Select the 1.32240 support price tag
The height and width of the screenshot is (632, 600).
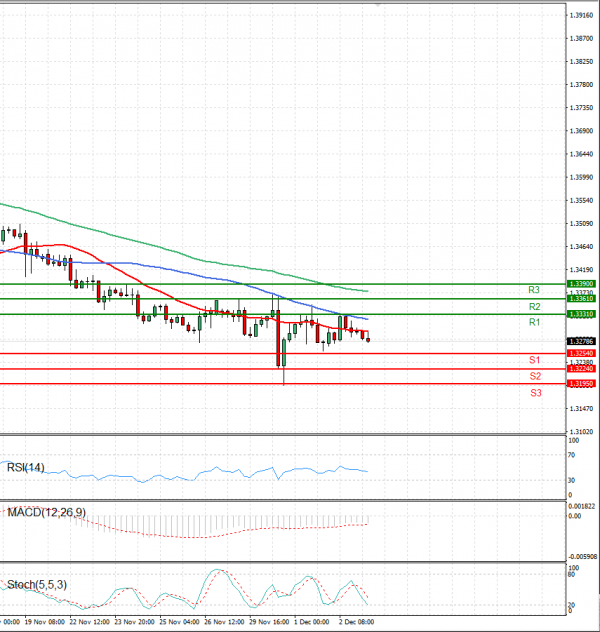click(x=581, y=369)
